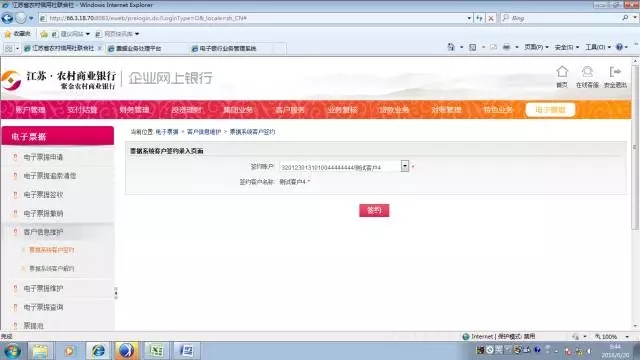Screen dimensions: 640x360
Task: Open the 集团业务 menu
Action: (x=238, y=110)
